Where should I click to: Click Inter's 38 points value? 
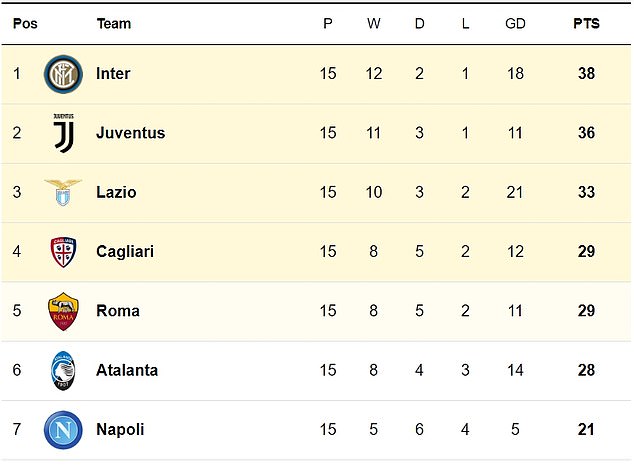coord(586,74)
